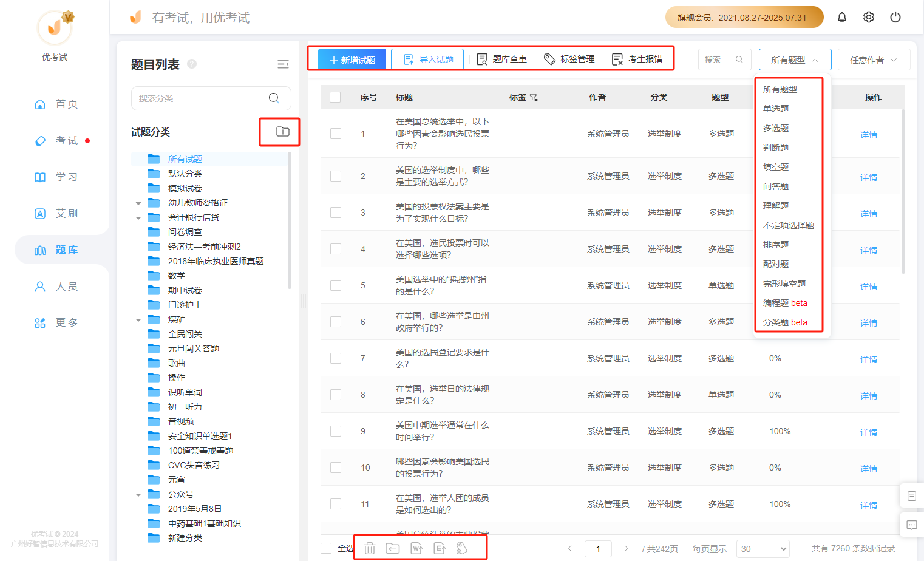Image resolution: width=924 pixels, height=561 pixels.
Task: Open 人员 in sidebar
Action: click(56, 286)
